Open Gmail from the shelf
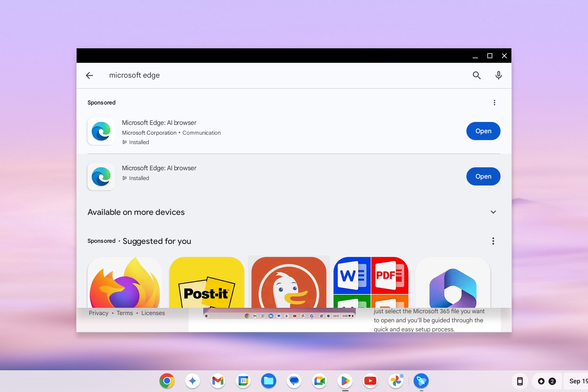Screen dimensions: 588x392 point(218,381)
